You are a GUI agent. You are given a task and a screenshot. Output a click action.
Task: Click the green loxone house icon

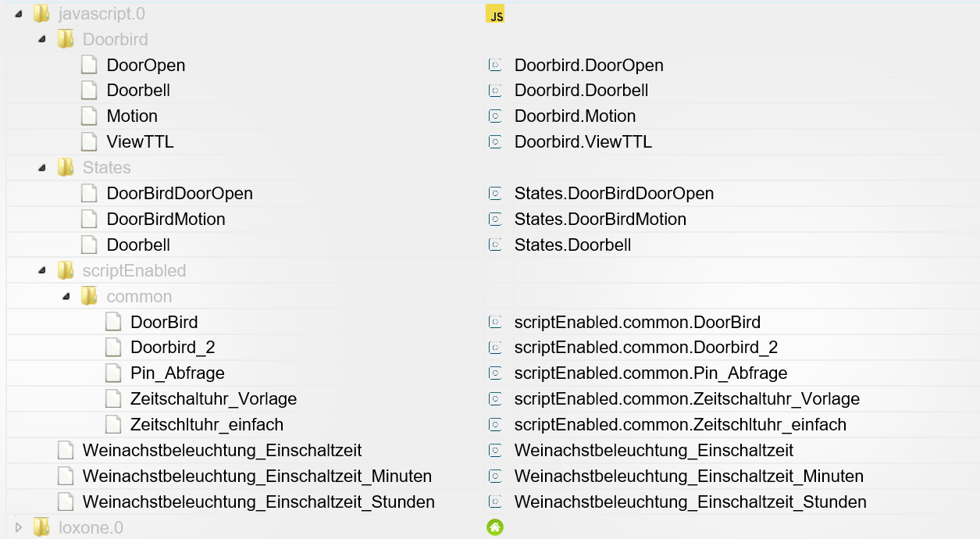(494, 527)
